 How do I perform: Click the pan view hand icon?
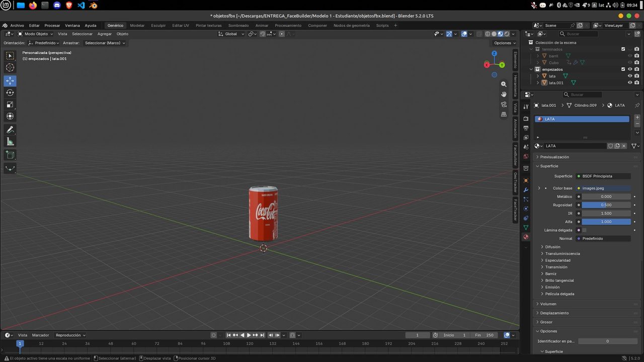pos(504,94)
